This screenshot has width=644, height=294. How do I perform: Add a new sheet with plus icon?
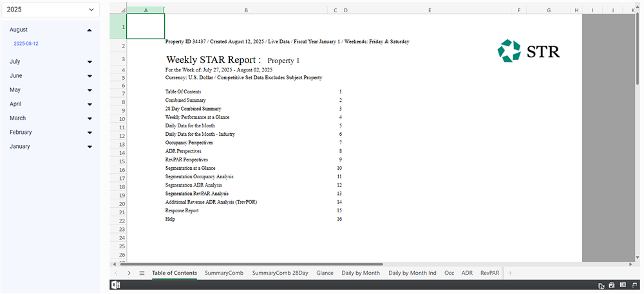pyautogui.click(x=510, y=273)
